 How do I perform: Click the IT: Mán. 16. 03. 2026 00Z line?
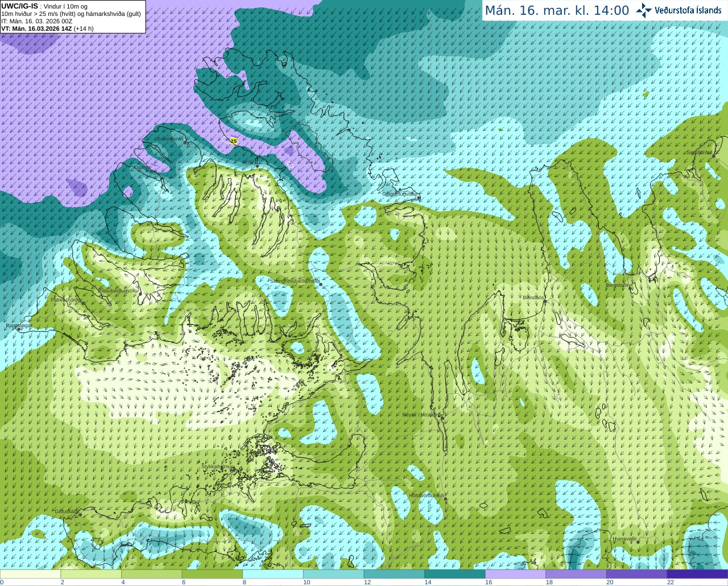pyautogui.click(x=37, y=21)
